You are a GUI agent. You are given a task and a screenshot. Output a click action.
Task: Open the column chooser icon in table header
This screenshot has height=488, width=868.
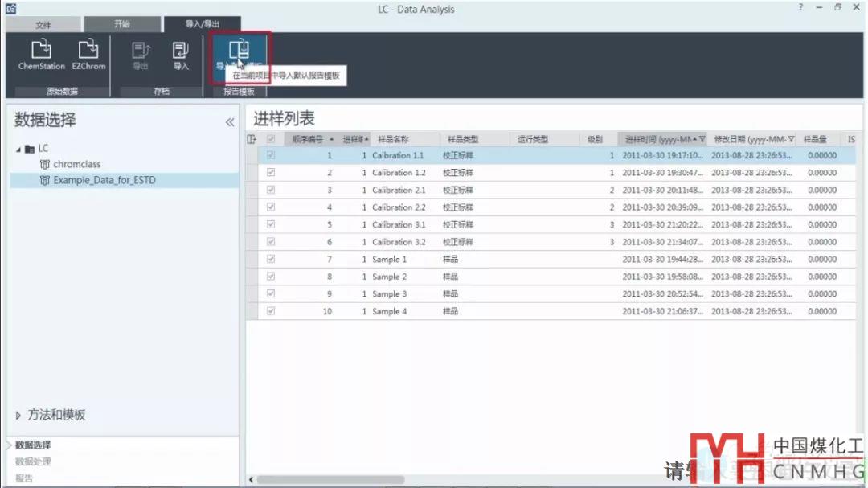252,139
